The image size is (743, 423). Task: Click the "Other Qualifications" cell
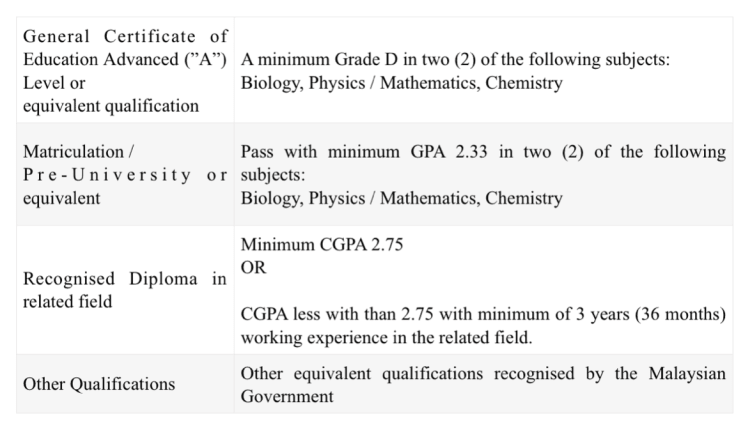coord(99,384)
